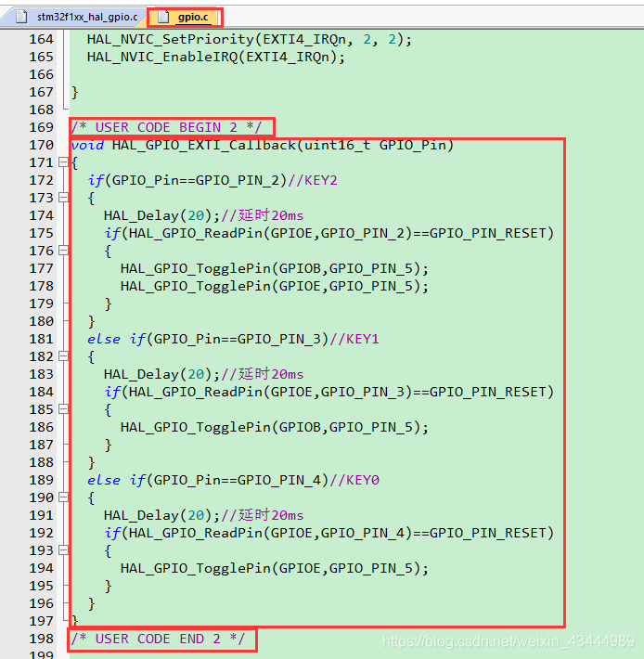Viewport: 644px width, 659px height.
Task: Click file icon on stm32f1xx_hal_gpio.c tab
Action: [21, 17]
